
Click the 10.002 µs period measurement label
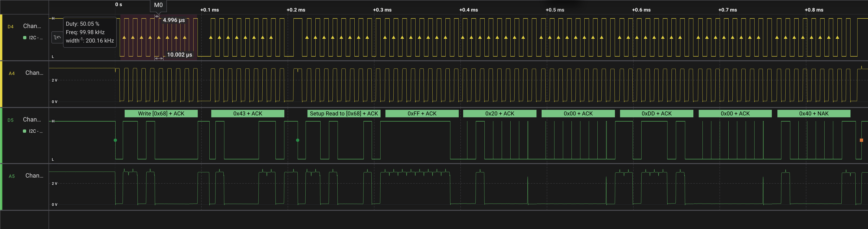tap(179, 55)
